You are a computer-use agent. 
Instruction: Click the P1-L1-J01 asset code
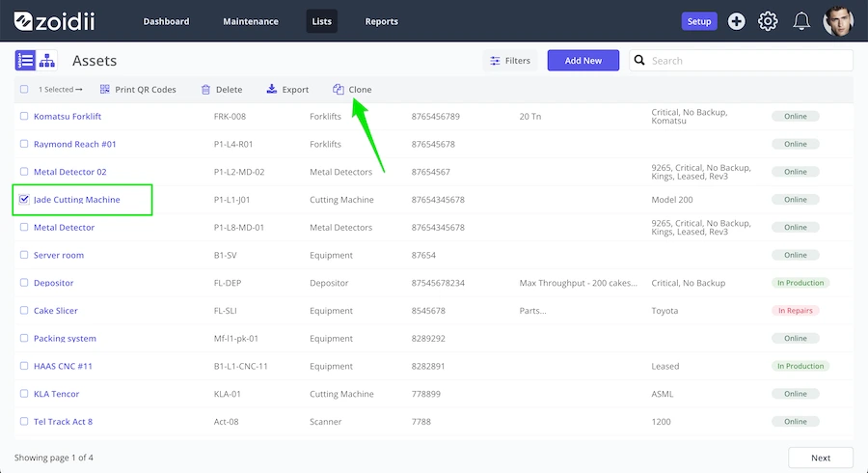tap(231, 200)
